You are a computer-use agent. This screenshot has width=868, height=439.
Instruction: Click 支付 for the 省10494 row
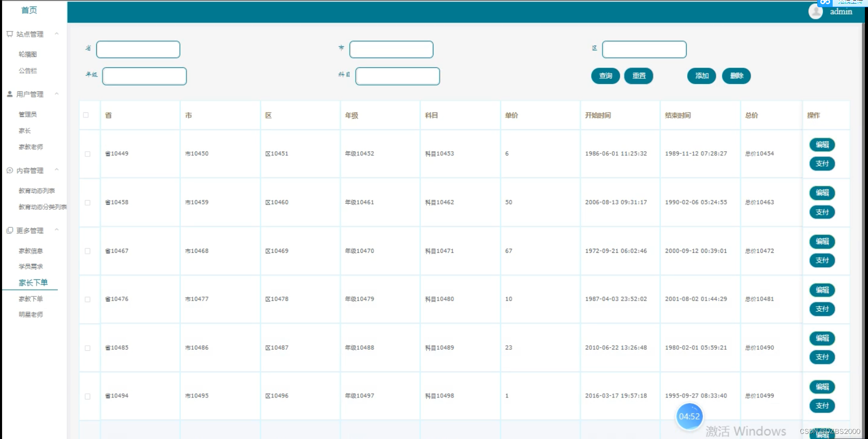[x=822, y=406]
